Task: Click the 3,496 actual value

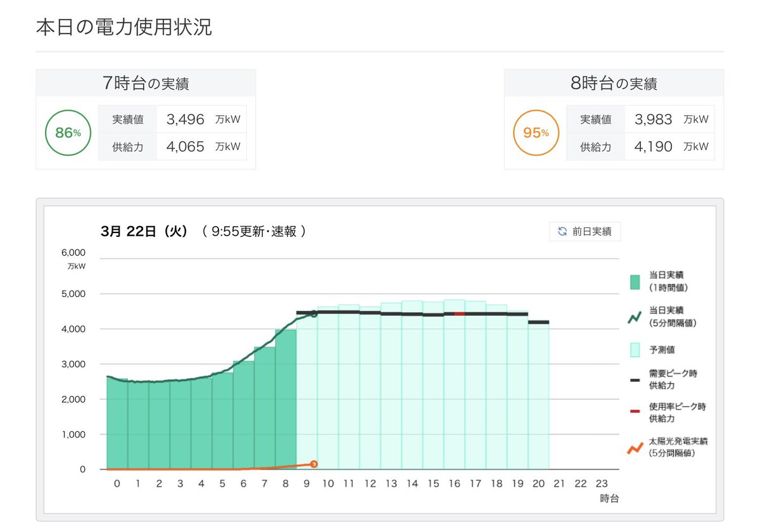Action: pos(185,119)
